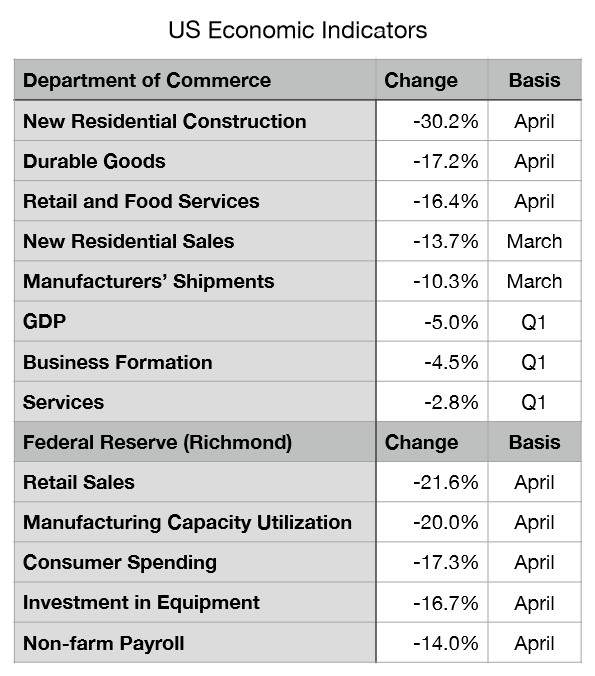Image resolution: width=595 pixels, height=676 pixels.
Task: Click the Federal Reserve (Richmond) header
Action: (x=195, y=442)
